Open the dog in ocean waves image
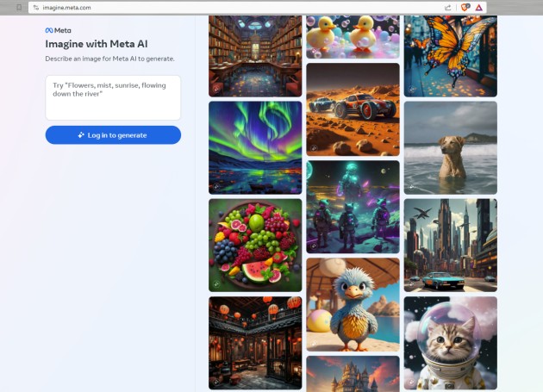The image size is (543, 392). 451,148
